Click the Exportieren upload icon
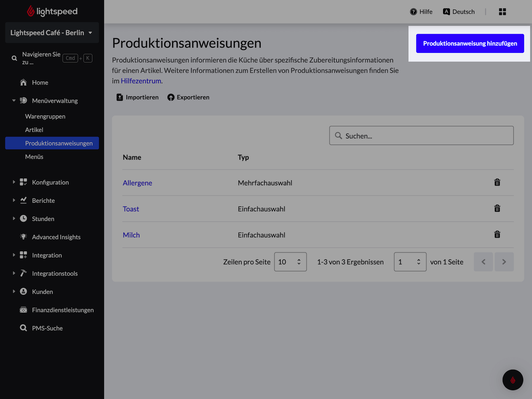 click(x=171, y=97)
